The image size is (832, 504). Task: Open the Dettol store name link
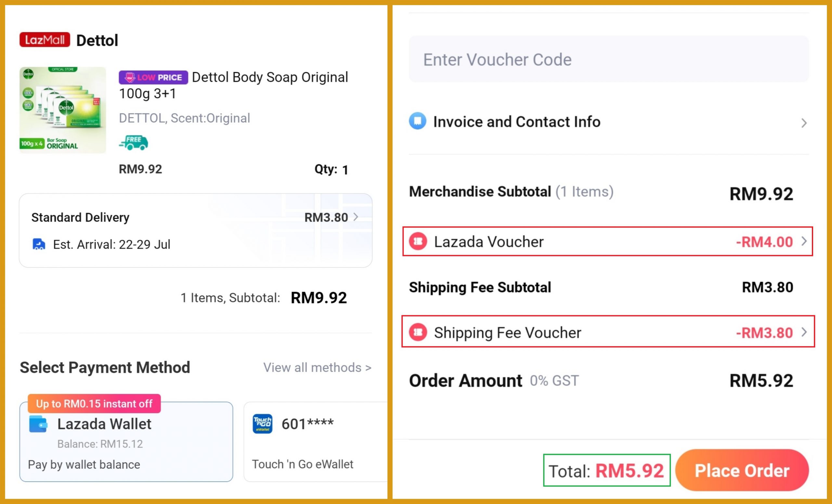coord(97,41)
